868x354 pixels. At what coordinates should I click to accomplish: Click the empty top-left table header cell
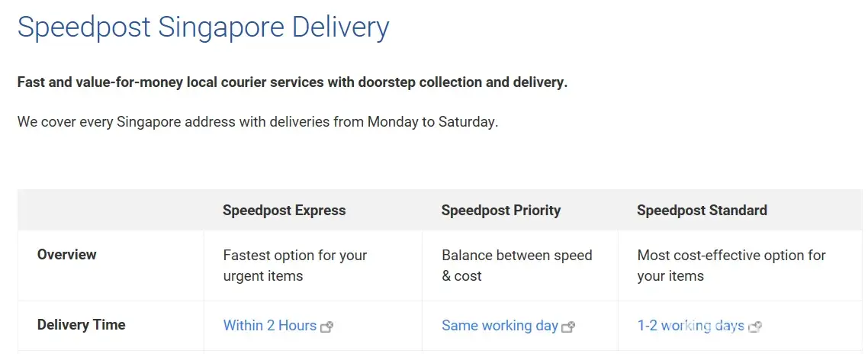pos(111,211)
